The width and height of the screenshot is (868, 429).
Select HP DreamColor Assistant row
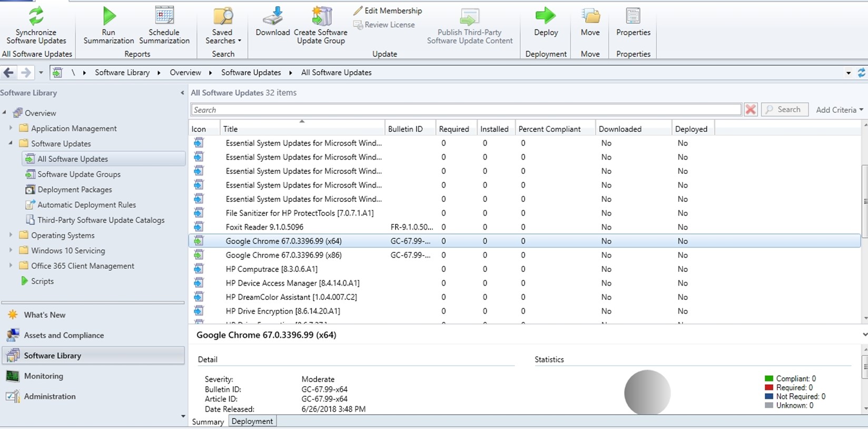525,297
